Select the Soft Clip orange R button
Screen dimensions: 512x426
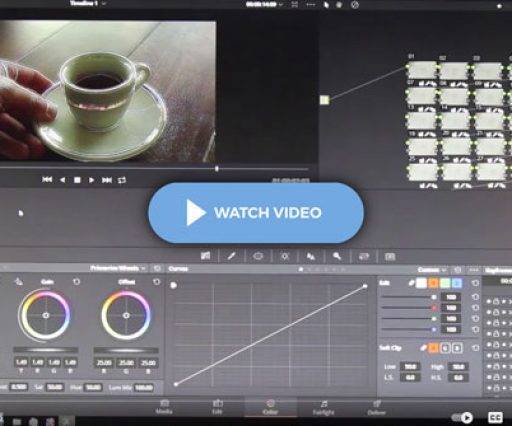433,348
